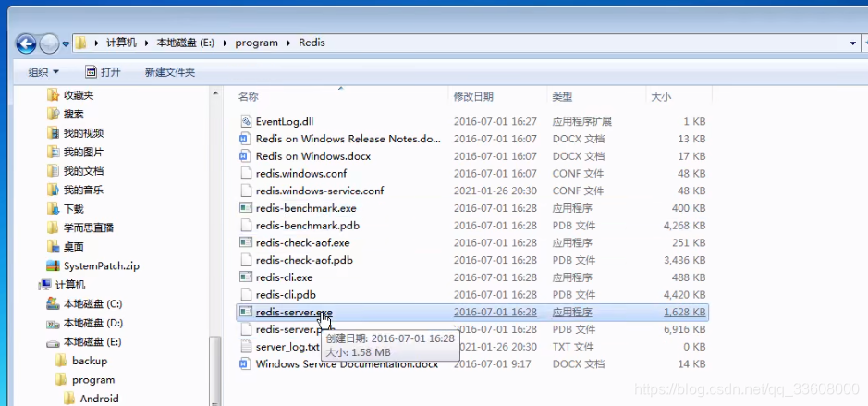
Task: Click the navigation pane scrollbar thumb
Action: [x=216, y=371]
